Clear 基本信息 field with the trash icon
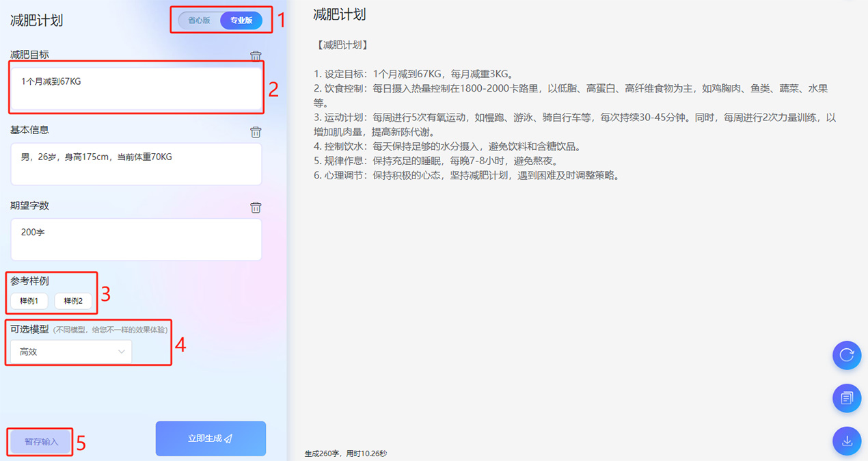The height and width of the screenshot is (461, 868). pos(256,131)
